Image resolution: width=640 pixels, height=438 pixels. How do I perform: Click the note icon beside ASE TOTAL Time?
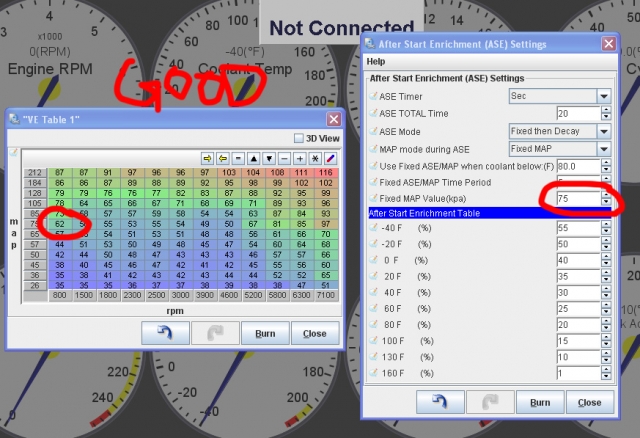[x=373, y=113]
